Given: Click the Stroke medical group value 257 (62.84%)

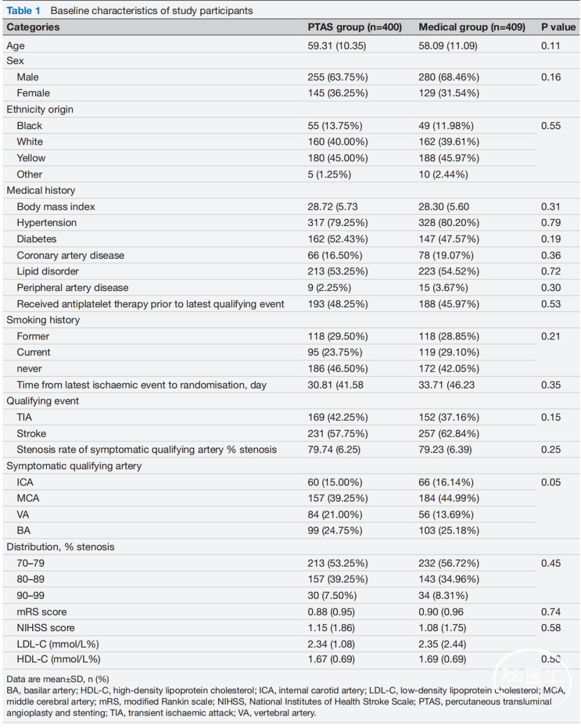Looking at the screenshot, I should 449,433.
